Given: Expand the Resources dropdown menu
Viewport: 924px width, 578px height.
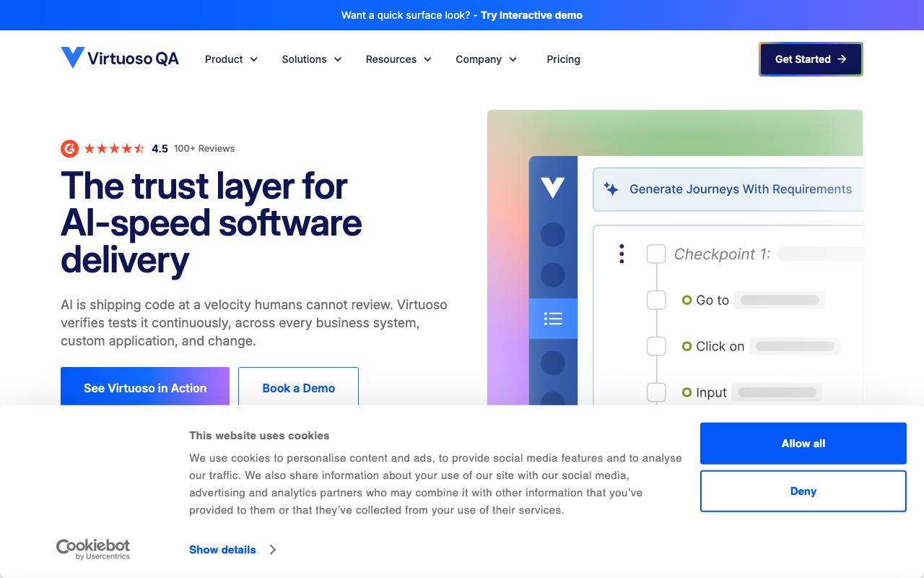Looking at the screenshot, I should coord(398,59).
